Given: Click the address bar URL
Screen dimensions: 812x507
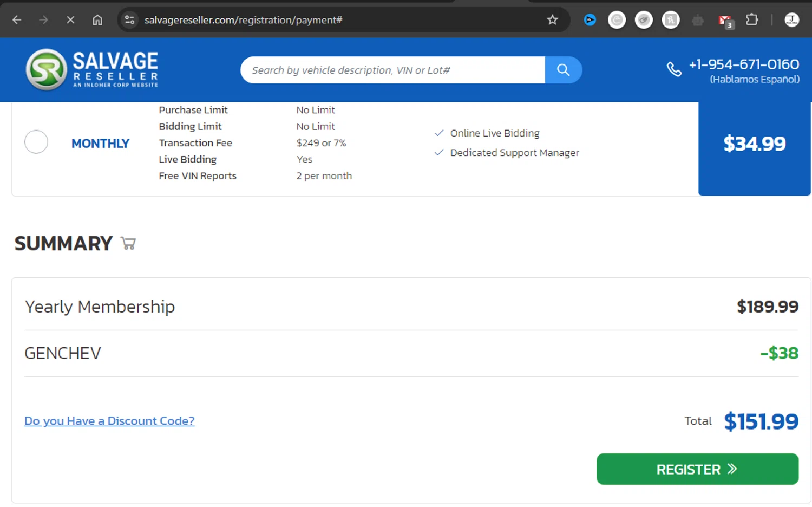Looking at the screenshot, I should tap(243, 20).
